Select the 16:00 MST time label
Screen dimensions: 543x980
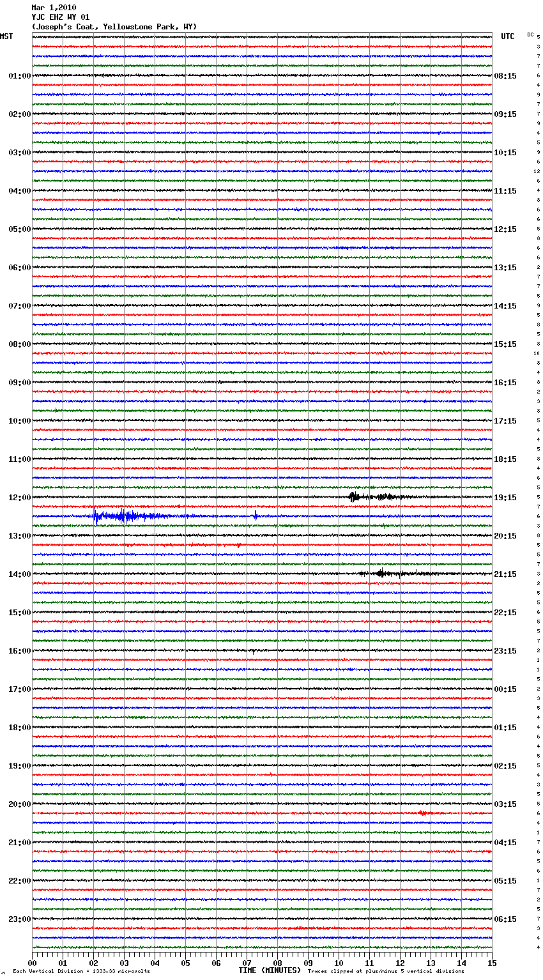[x=20, y=651]
